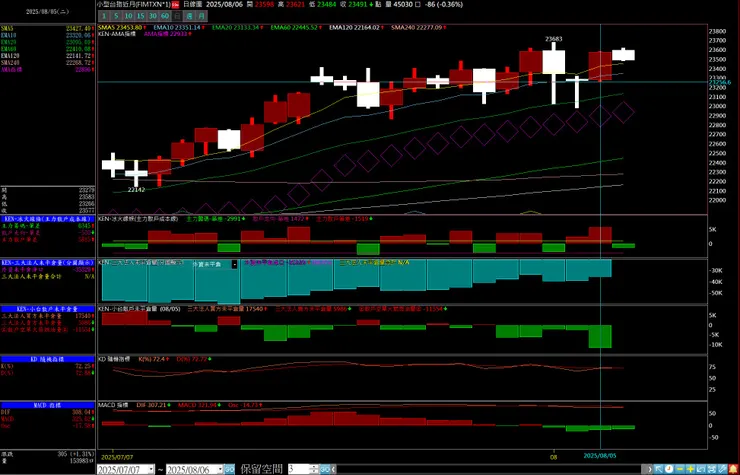Click the horizontal scrollbar right arrow
The height and width of the screenshot is (475, 740).
click(650, 469)
